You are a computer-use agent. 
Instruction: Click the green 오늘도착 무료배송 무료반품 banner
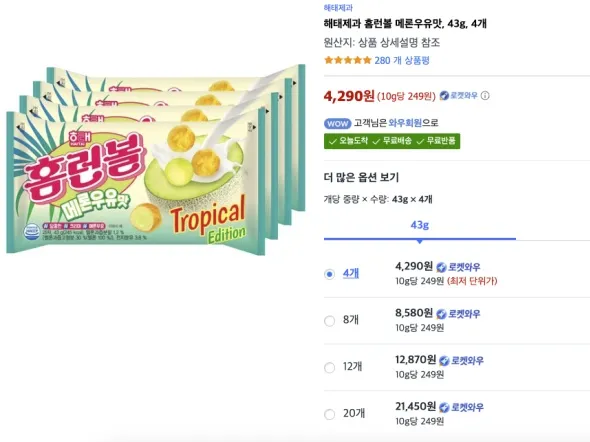392,141
